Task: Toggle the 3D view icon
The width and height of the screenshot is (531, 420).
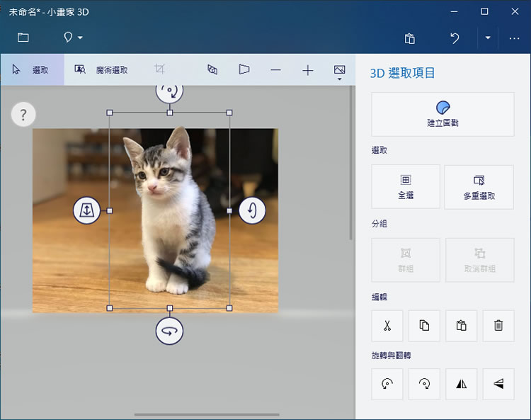Action: pos(212,69)
